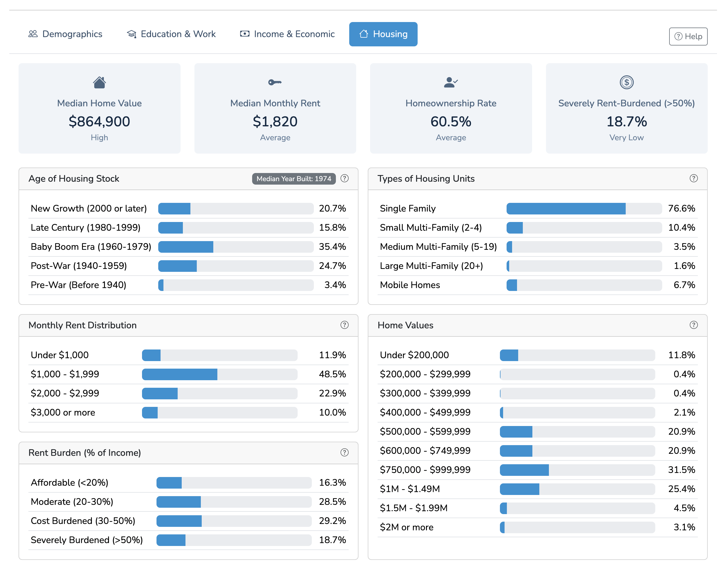Select the Large Multi-Family (20+) label

click(431, 266)
